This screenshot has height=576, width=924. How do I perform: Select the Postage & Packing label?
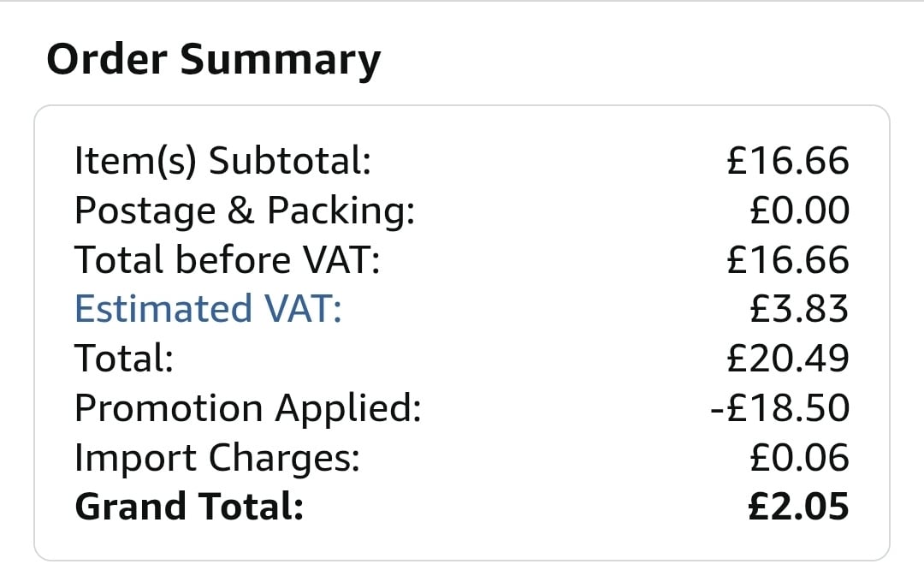[245, 211]
